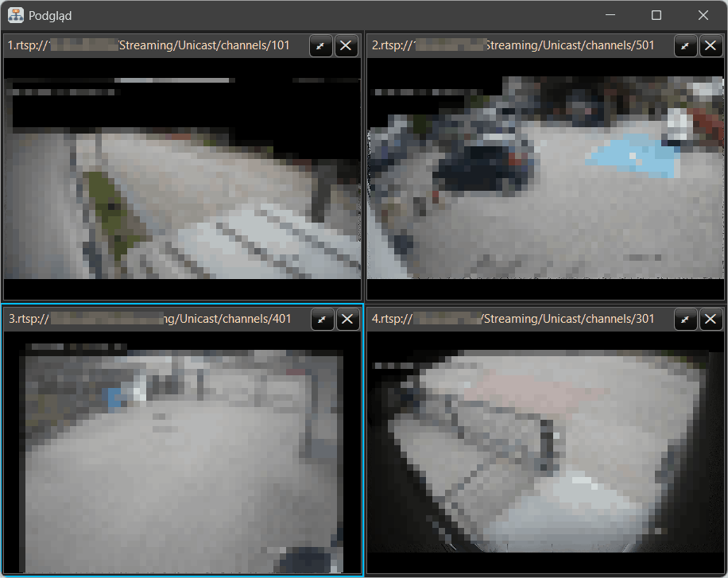This screenshot has width=728, height=578.
Task: Close the channels/101 stream panel
Action: 347,46
